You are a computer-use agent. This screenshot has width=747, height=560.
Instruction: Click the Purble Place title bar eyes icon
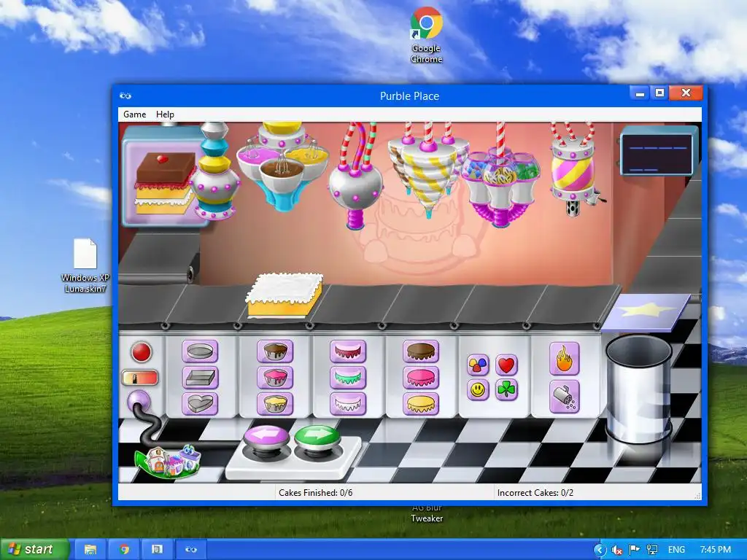coord(125,96)
